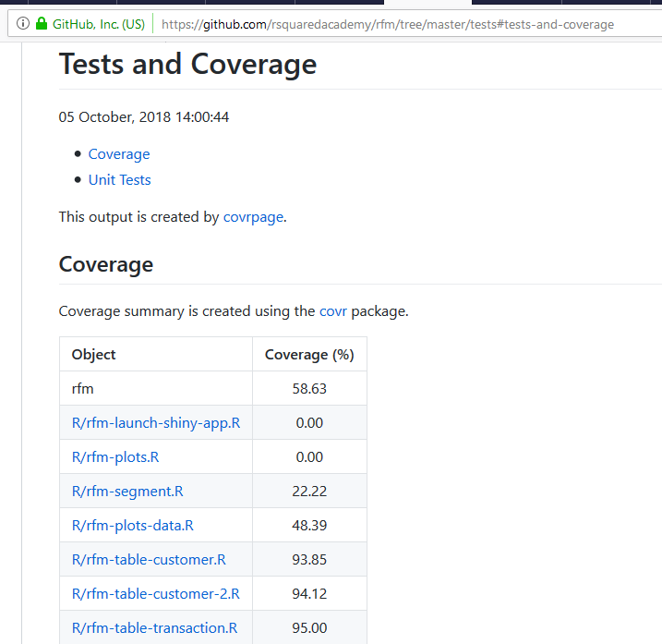
Task: Open R/rfm-table-transaction.R file link
Action: pos(154,628)
